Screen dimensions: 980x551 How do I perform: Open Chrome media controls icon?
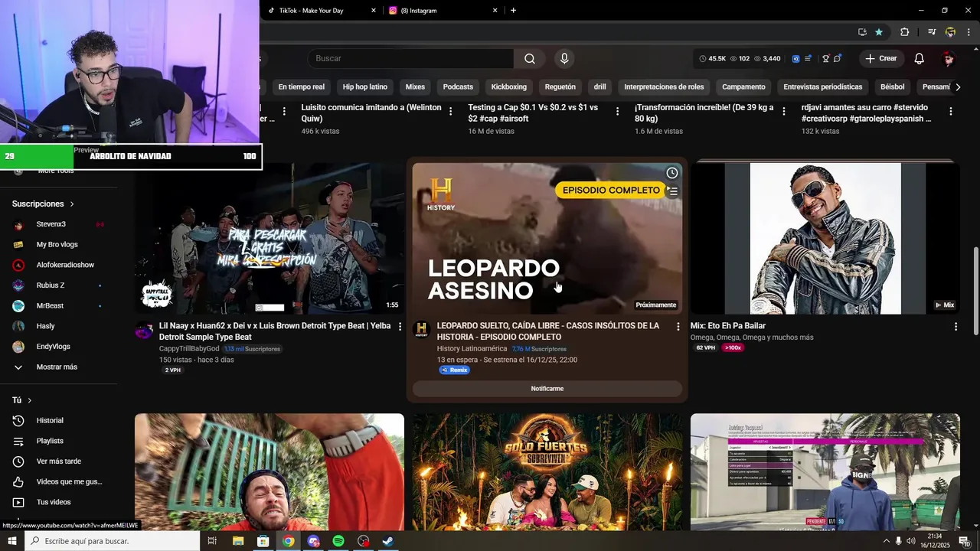[932, 32]
